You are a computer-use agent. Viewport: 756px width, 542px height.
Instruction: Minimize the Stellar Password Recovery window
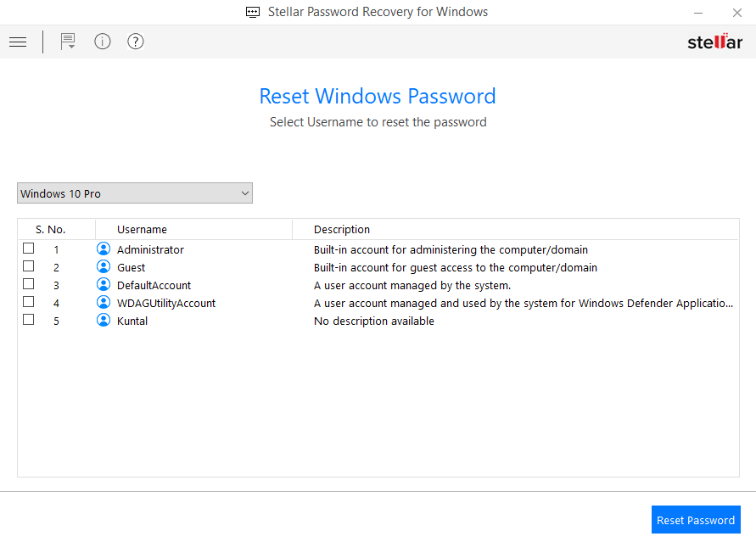pyautogui.click(x=698, y=13)
